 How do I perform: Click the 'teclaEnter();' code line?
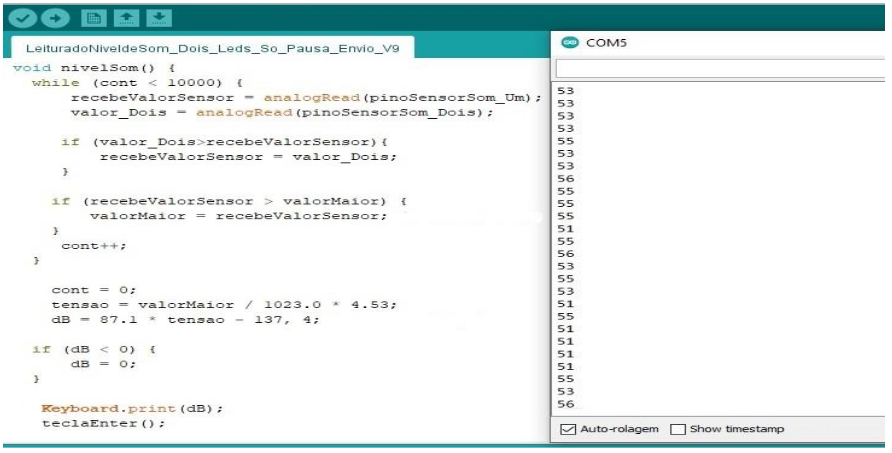[x=104, y=423]
